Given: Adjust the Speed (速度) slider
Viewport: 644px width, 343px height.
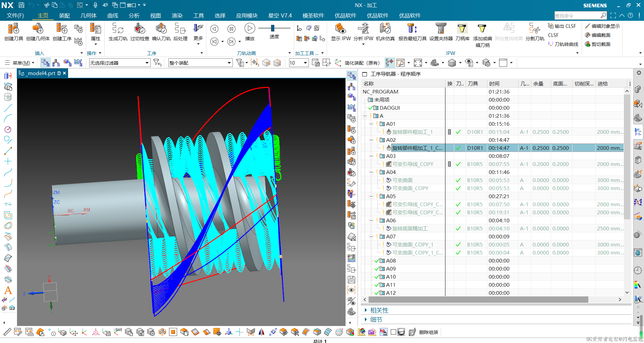Looking at the screenshot, I should pyautogui.click(x=273, y=28).
